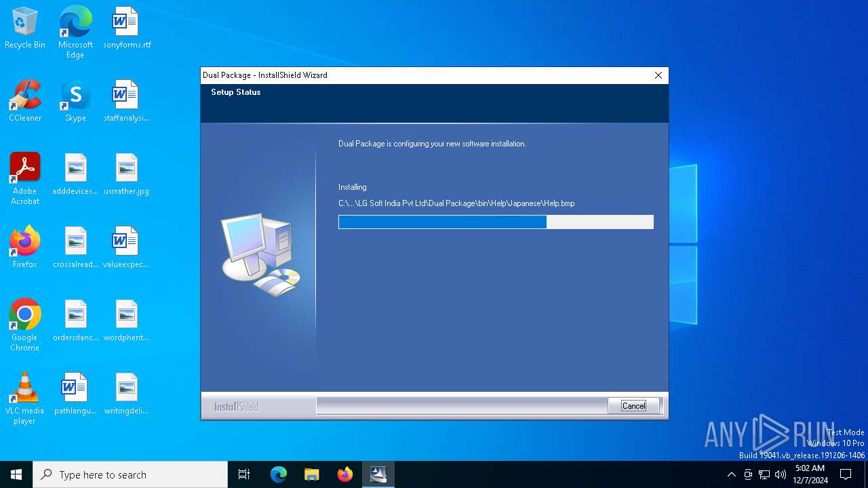Open Firefox from the taskbar

click(345, 474)
